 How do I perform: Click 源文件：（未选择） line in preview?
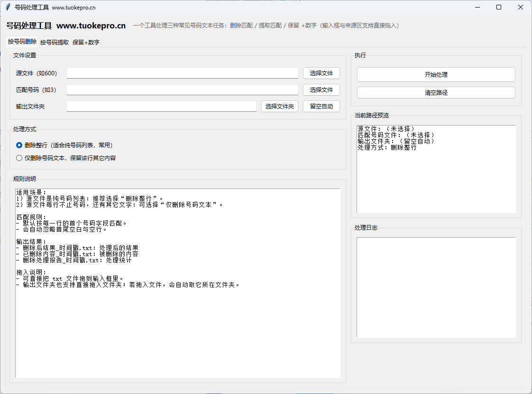(x=386, y=129)
